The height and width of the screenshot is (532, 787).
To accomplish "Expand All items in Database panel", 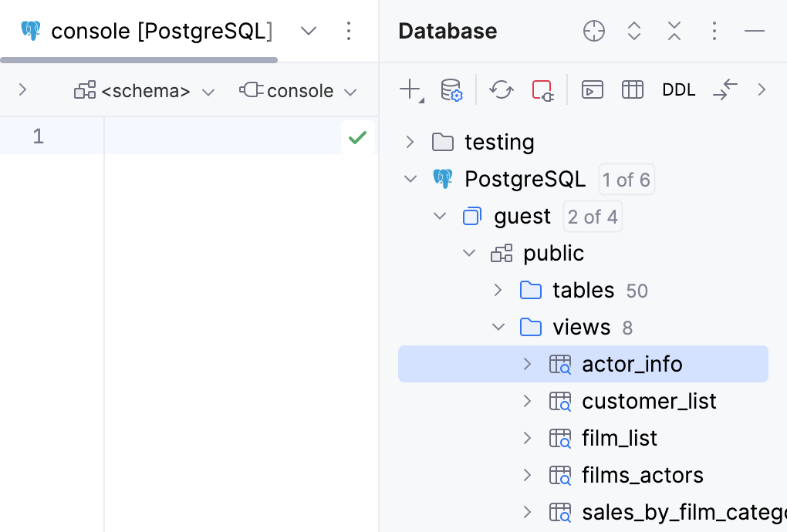I will [633, 31].
